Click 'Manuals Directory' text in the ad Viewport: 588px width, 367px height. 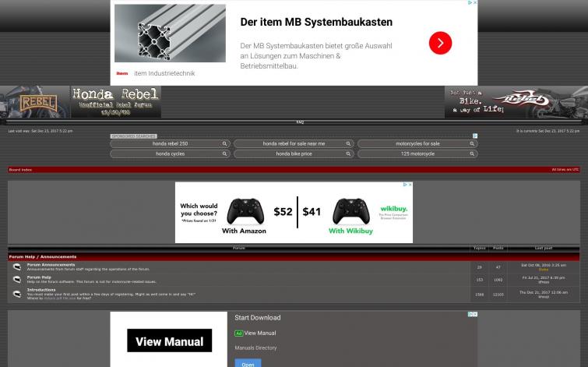point(255,348)
